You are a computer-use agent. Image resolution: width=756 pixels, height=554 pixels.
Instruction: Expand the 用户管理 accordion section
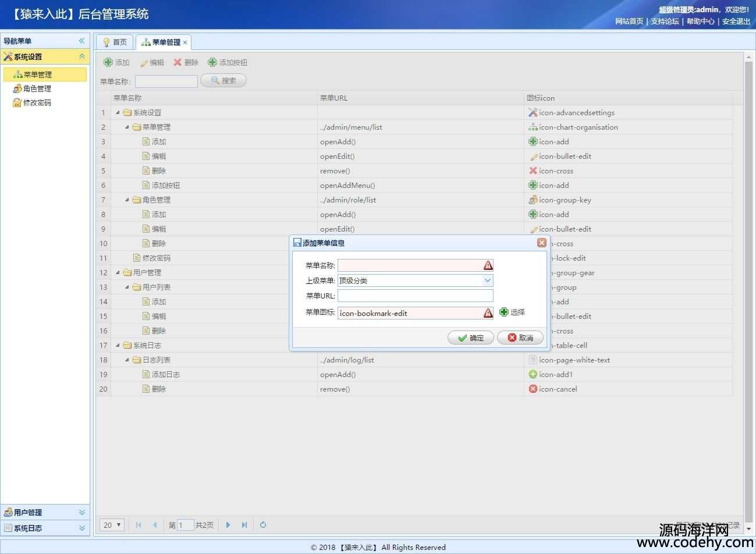[x=81, y=512]
